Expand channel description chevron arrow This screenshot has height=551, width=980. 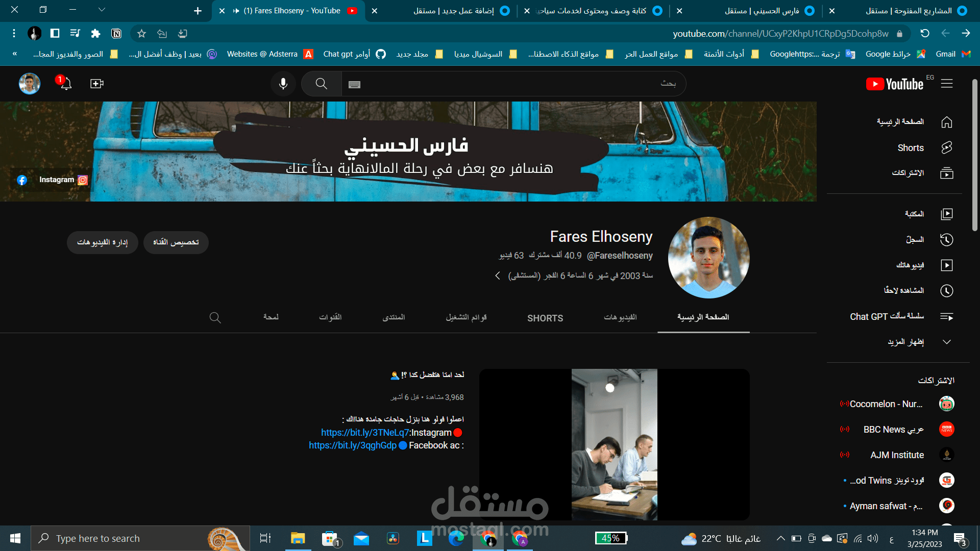498,275
